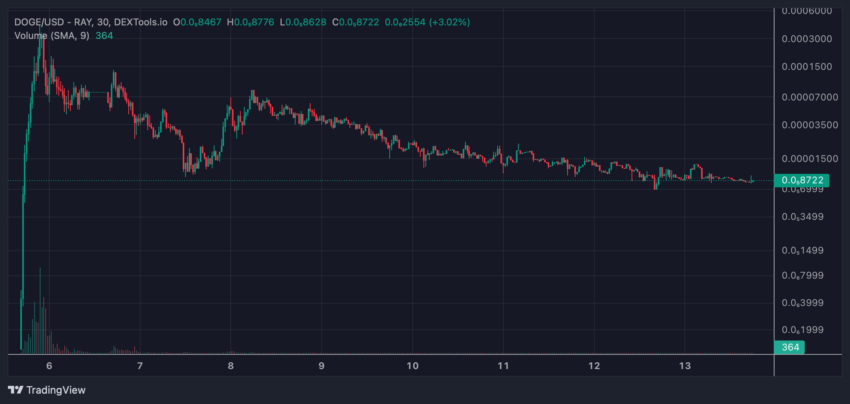Click the 0.0₅3499 price axis label
The width and height of the screenshot is (850, 404).
[x=804, y=217]
